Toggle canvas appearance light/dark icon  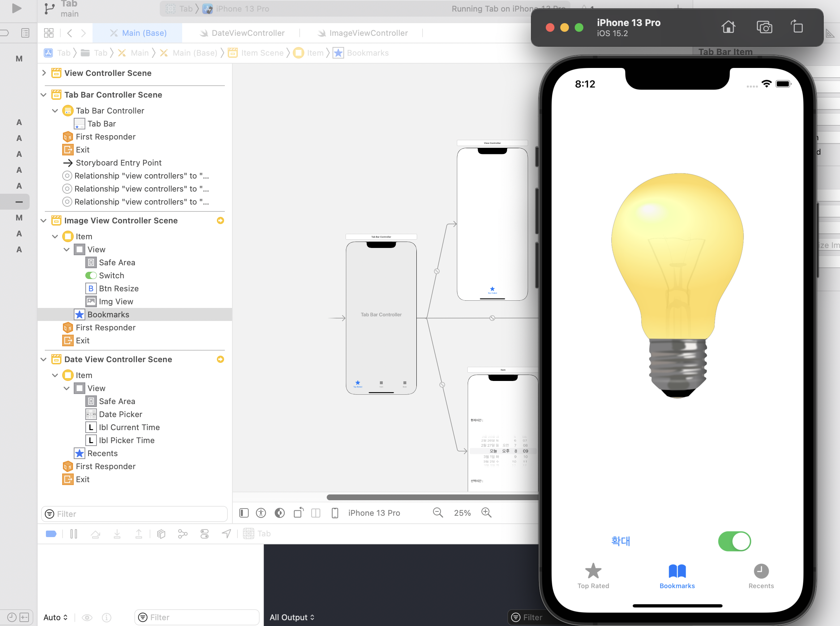pyautogui.click(x=280, y=513)
